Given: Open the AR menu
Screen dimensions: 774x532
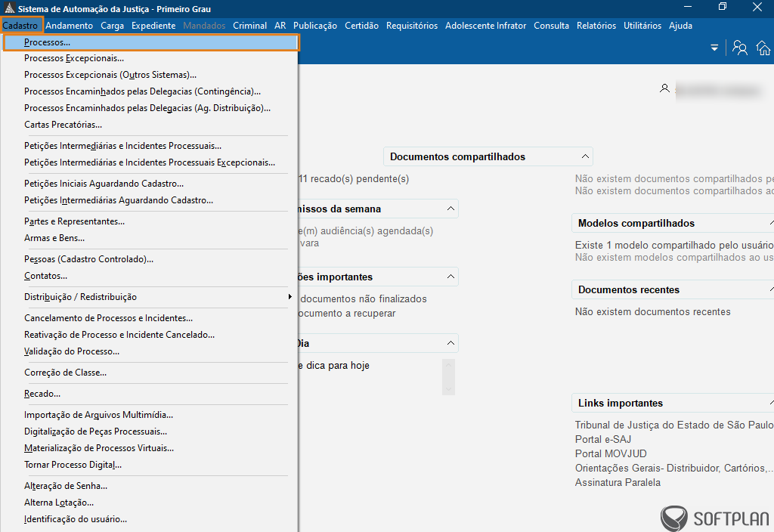Looking at the screenshot, I should point(280,26).
